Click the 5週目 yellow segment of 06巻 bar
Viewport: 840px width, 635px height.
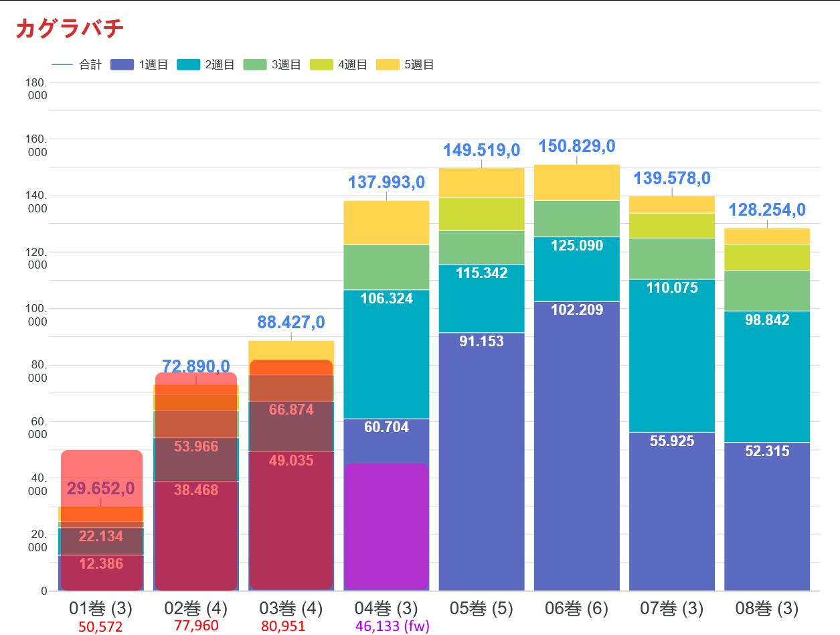click(577, 182)
